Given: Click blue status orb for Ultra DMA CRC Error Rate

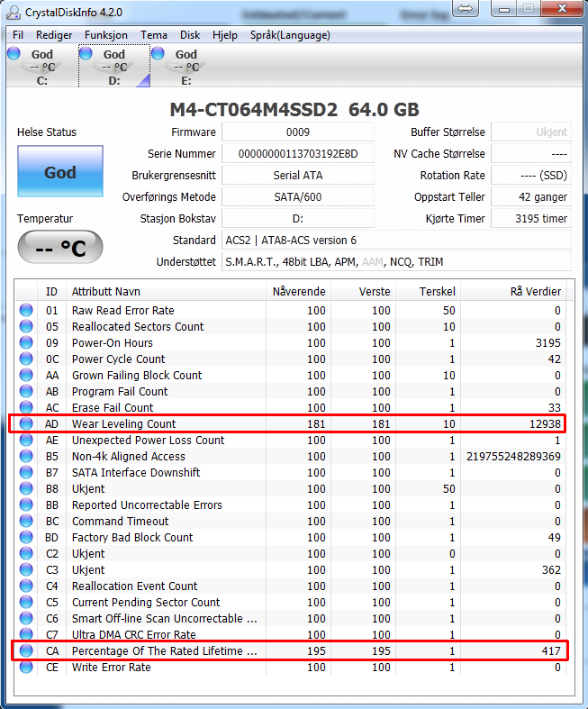Looking at the screenshot, I should [26, 634].
